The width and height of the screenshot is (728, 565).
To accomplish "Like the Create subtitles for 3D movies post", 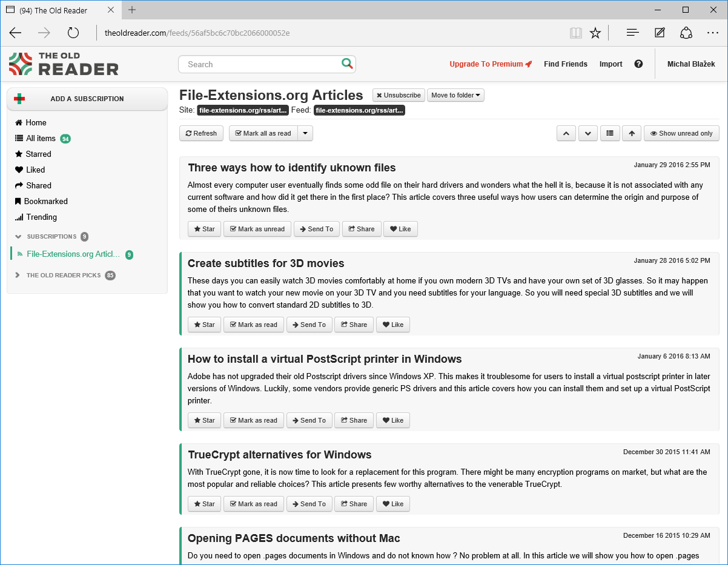I will pyautogui.click(x=392, y=324).
